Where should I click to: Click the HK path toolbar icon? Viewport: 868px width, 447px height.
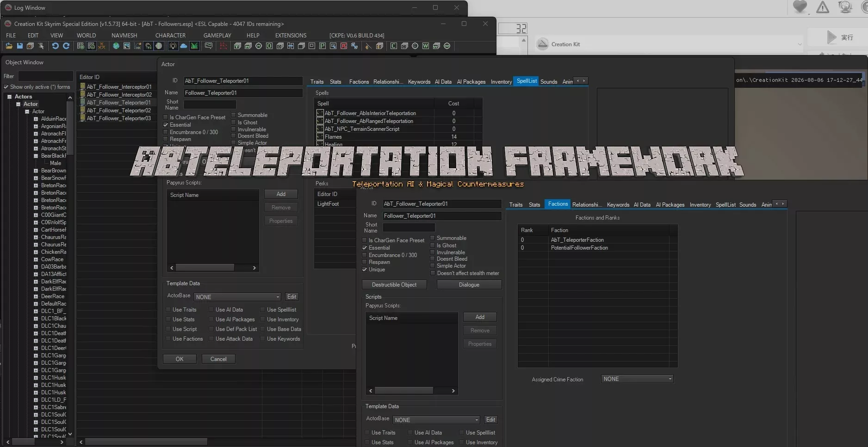[137, 46]
